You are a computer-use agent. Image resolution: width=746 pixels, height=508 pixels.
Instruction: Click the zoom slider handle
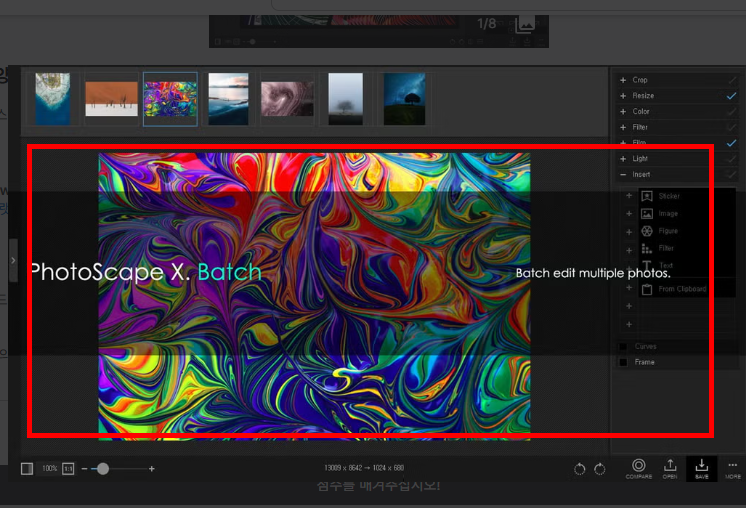tap(103, 469)
